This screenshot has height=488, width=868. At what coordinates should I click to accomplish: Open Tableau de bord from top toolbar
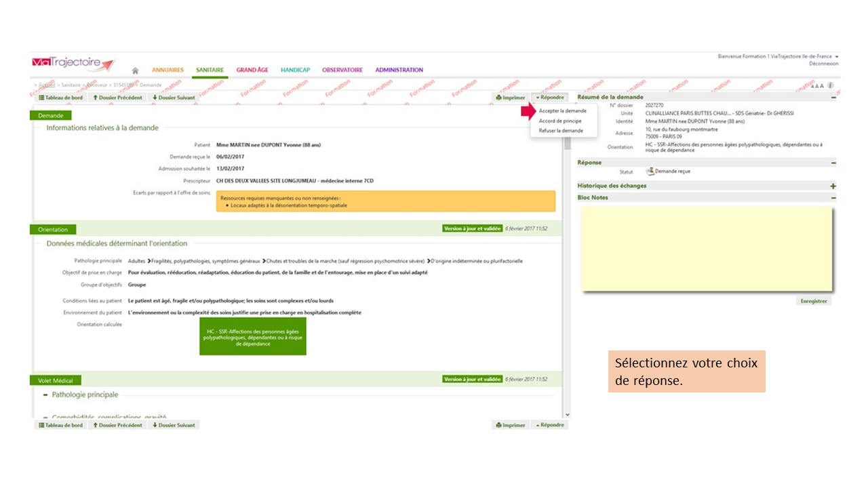click(x=61, y=98)
